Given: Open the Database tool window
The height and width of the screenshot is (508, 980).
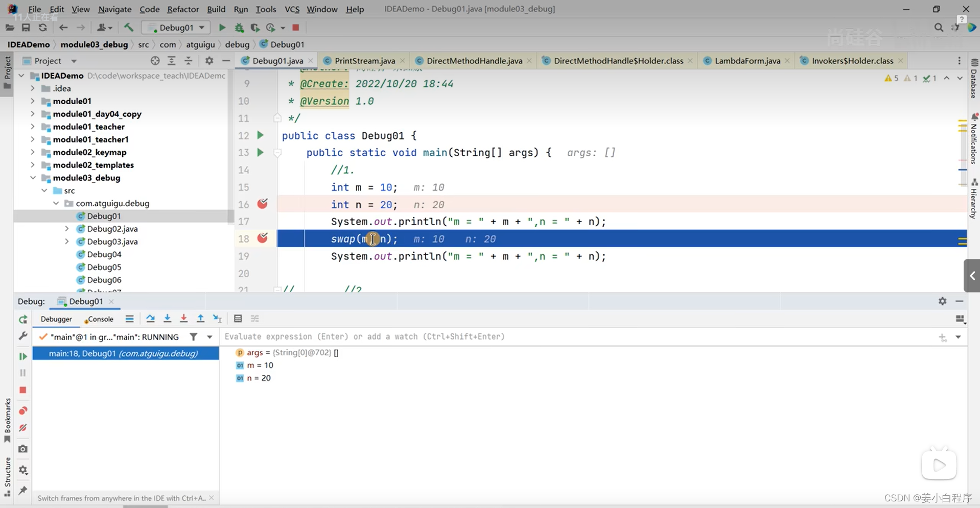Looking at the screenshot, I should [x=973, y=79].
